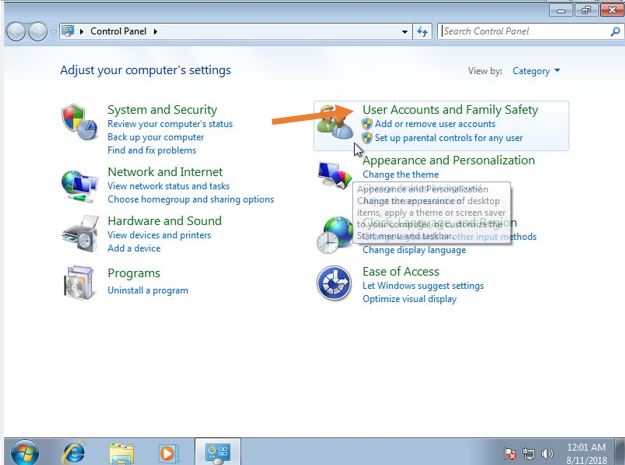Expand the arrow before Control Panel breadcrumb

click(82, 31)
